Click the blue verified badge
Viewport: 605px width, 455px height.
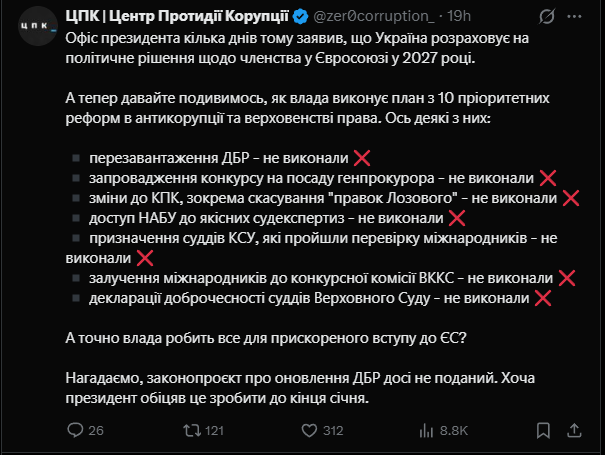tap(299, 16)
